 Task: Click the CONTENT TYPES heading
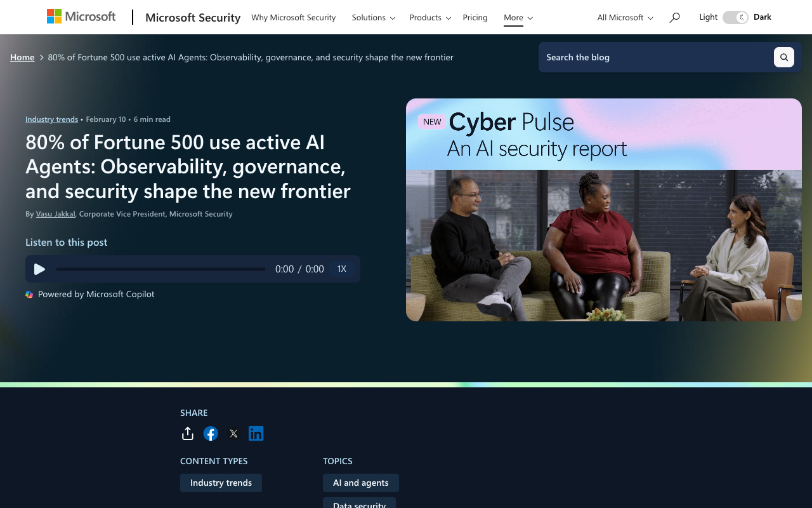214,461
